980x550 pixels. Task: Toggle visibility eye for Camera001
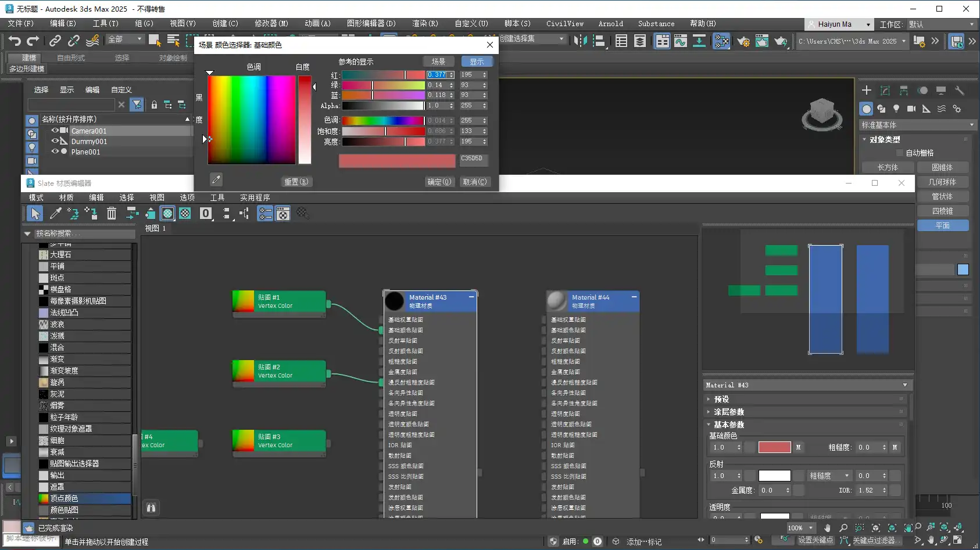click(55, 131)
